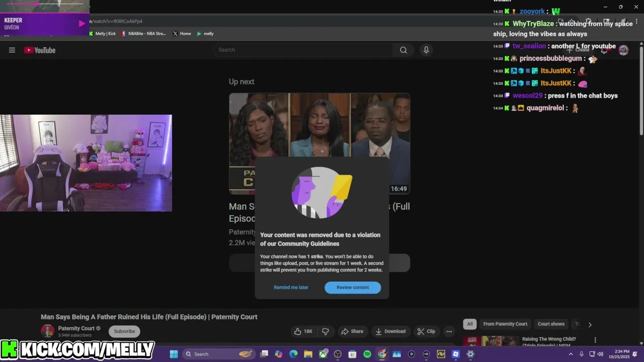Click the Windows taskbar search box
This screenshot has width=644, height=362.
pos(218,354)
